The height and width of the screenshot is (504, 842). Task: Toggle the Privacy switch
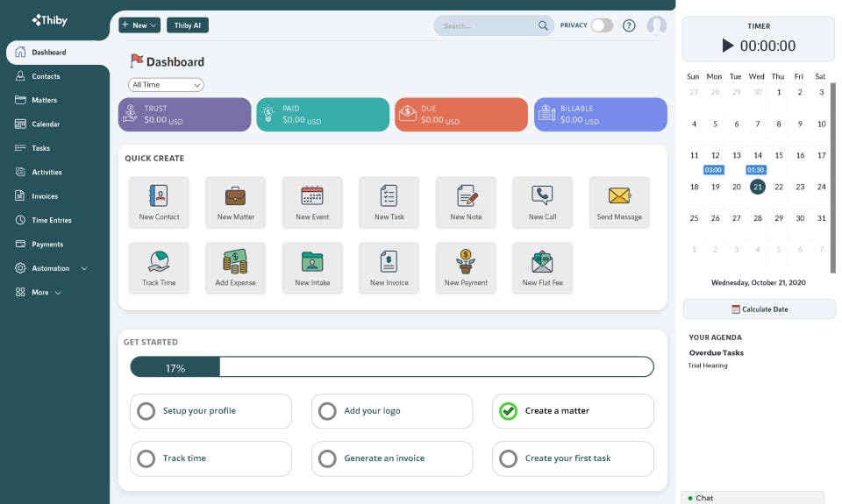[602, 25]
